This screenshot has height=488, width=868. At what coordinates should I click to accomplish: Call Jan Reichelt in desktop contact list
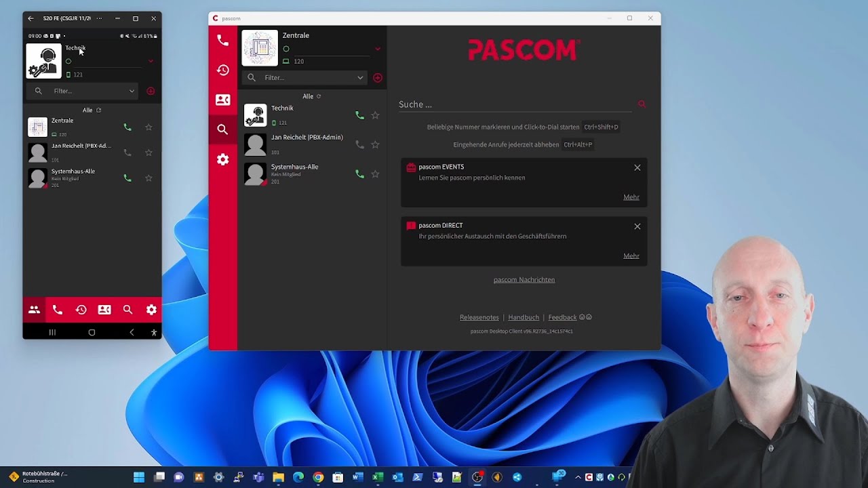pos(359,144)
